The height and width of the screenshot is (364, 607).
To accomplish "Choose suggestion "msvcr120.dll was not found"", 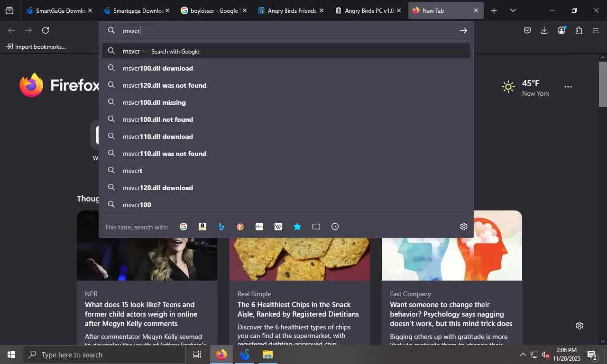I will coord(286,85).
